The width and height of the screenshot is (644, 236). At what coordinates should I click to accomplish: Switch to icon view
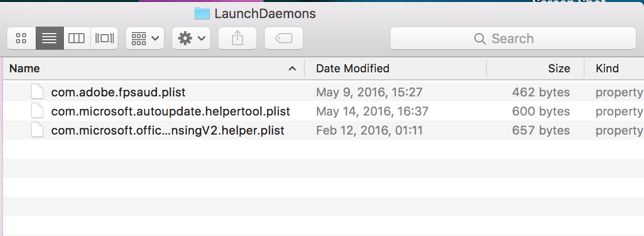(x=21, y=38)
